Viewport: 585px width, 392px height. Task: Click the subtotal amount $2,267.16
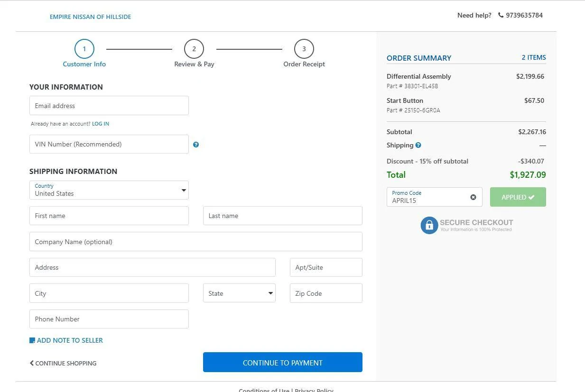(x=532, y=132)
